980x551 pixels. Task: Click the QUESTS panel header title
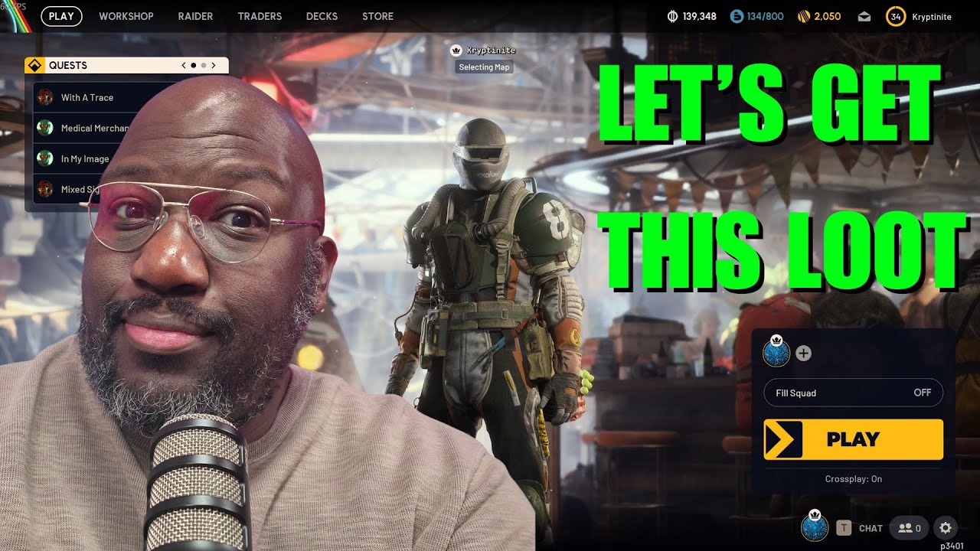[x=68, y=66]
